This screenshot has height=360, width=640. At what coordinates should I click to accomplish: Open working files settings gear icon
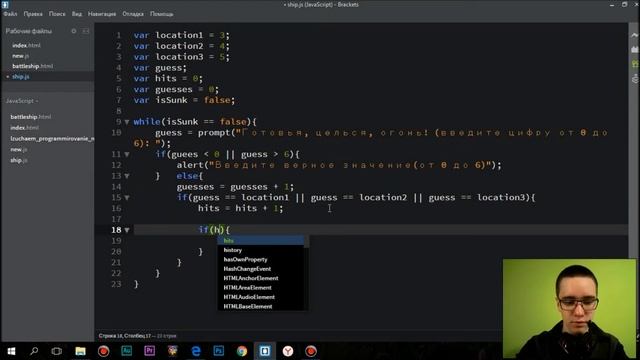click(73, 31)
